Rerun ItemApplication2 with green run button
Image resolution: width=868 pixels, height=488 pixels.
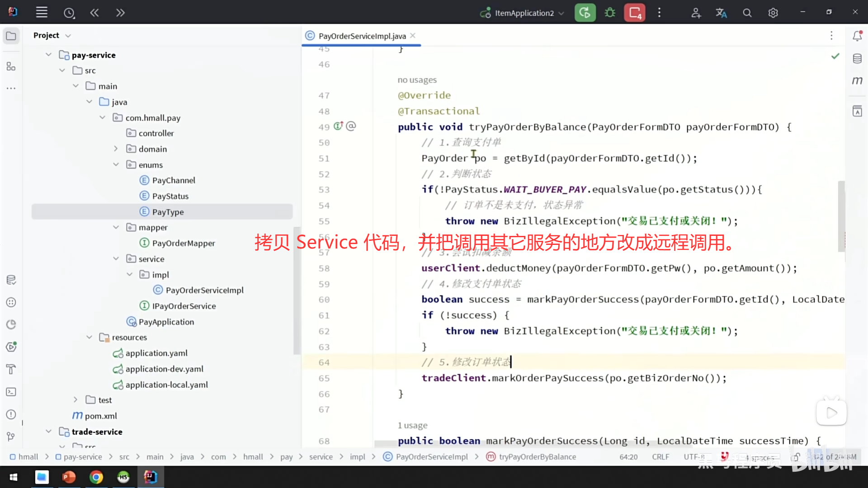(x=585, y=13)
